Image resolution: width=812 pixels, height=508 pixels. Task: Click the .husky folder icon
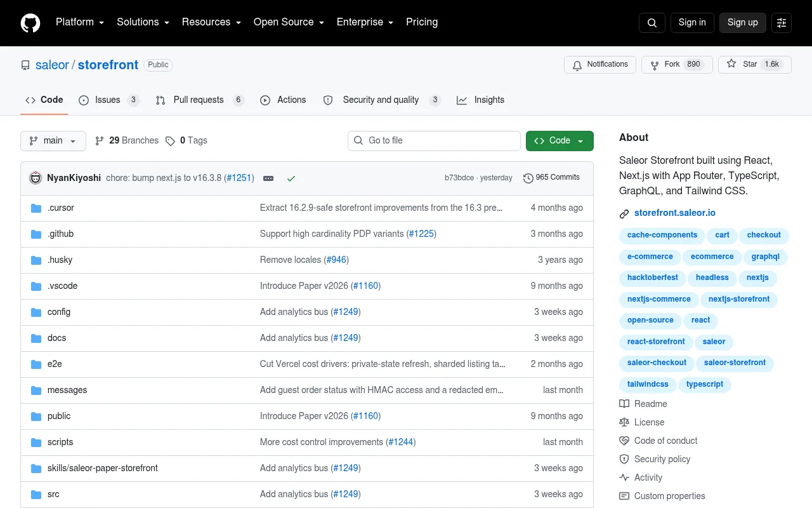(x=36, y=260)
